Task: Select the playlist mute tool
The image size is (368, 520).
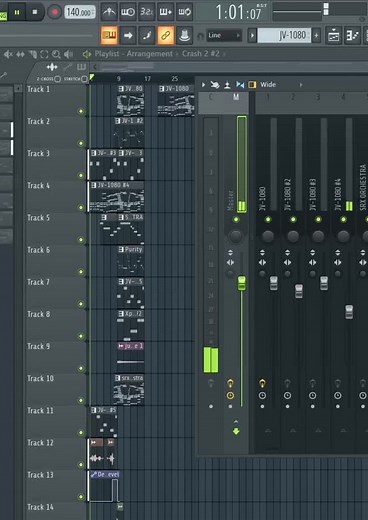Action: coord(8,54)
